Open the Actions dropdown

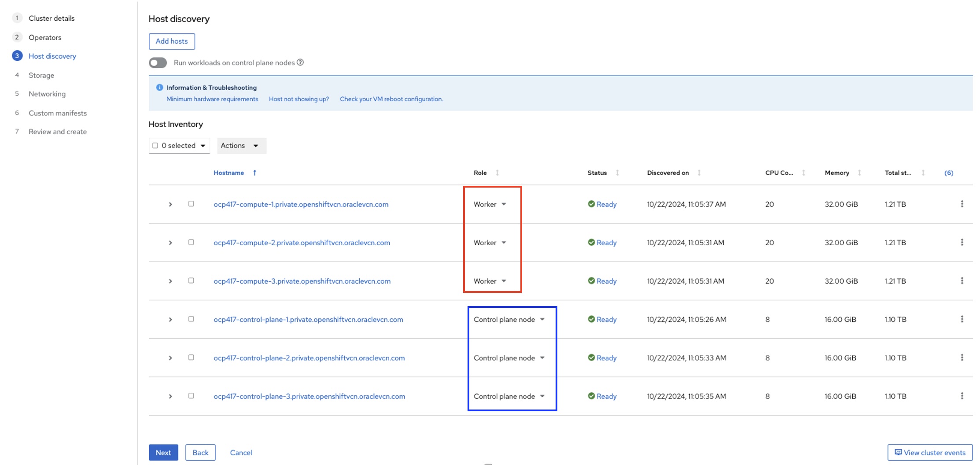(242, 146)
